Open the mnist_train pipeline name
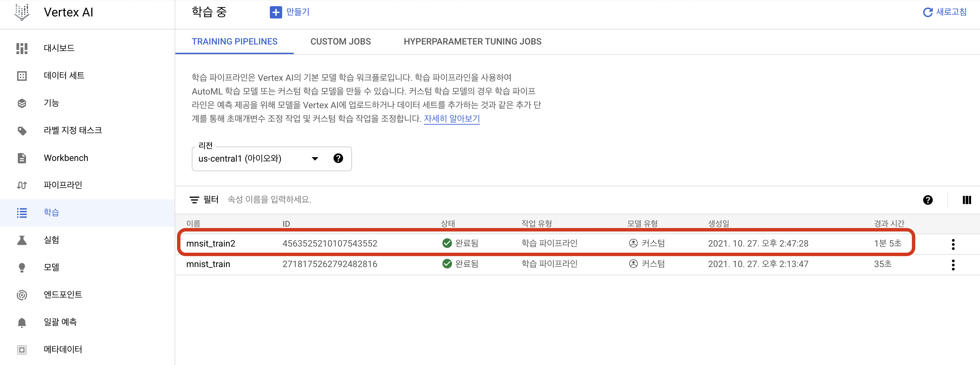This screenshot has height=365, width=980. point(208,264)
